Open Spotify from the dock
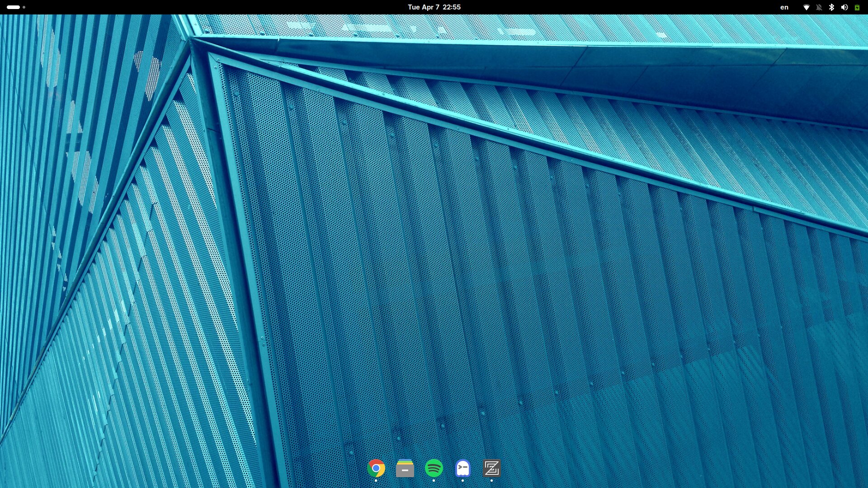Viewport: 868px width, 488px height. tap(434, 468)
